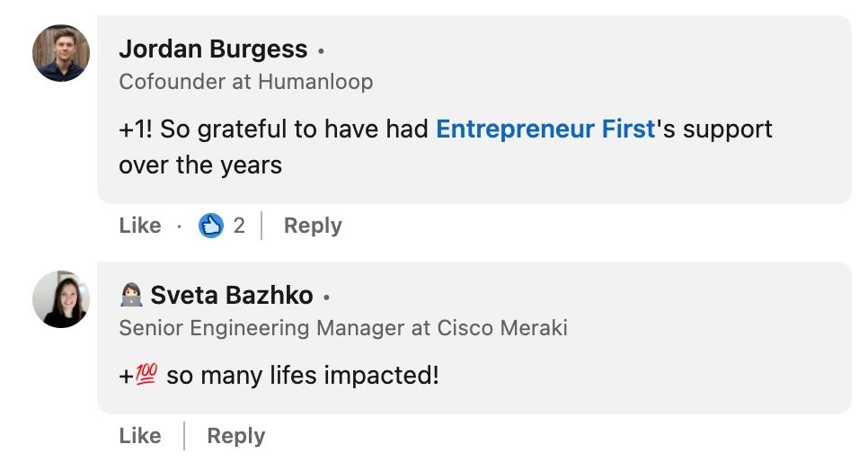
Task: Open Jordan Burgess's profile photo
Action: pos(61,53)
